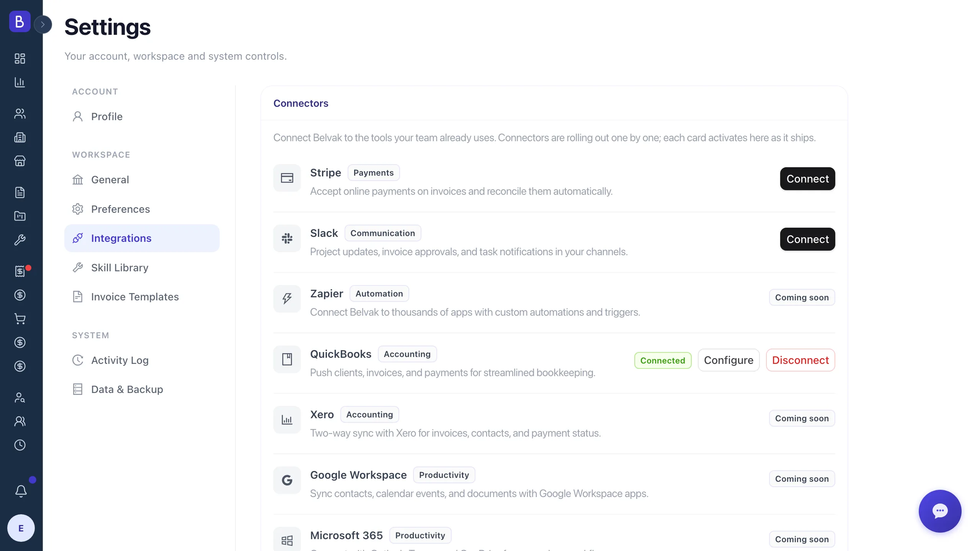980x551 pixels.
Task: Open the clock icon in the left sidebar
Action: [20, 445]
